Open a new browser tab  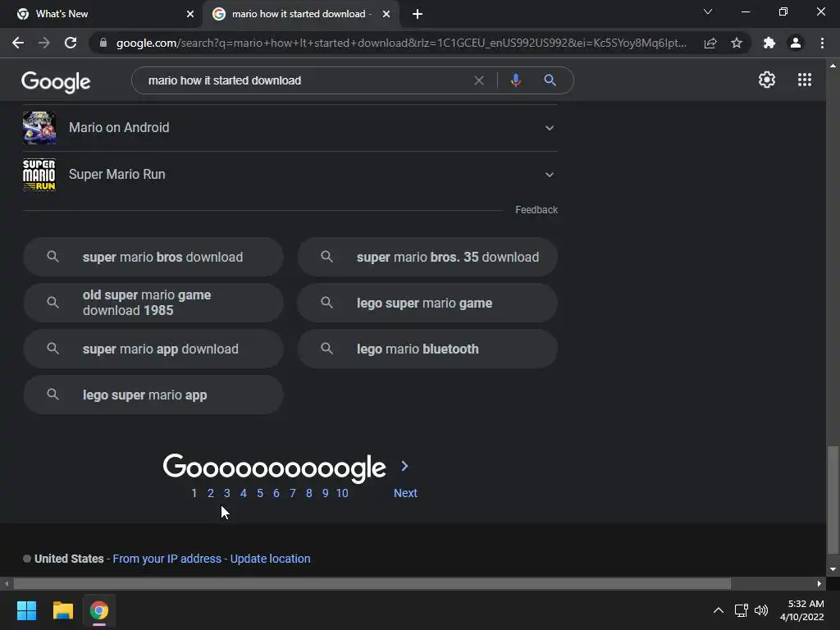(418, 14)
